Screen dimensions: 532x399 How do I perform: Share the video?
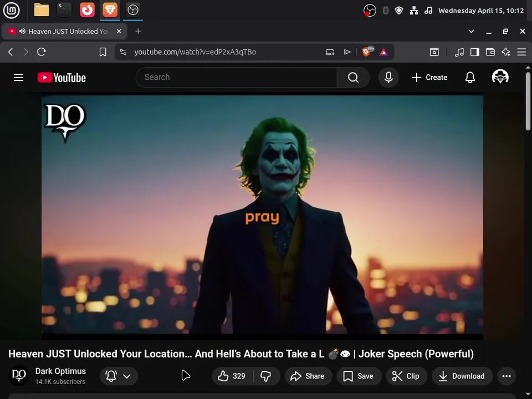(x=308, y=376)
